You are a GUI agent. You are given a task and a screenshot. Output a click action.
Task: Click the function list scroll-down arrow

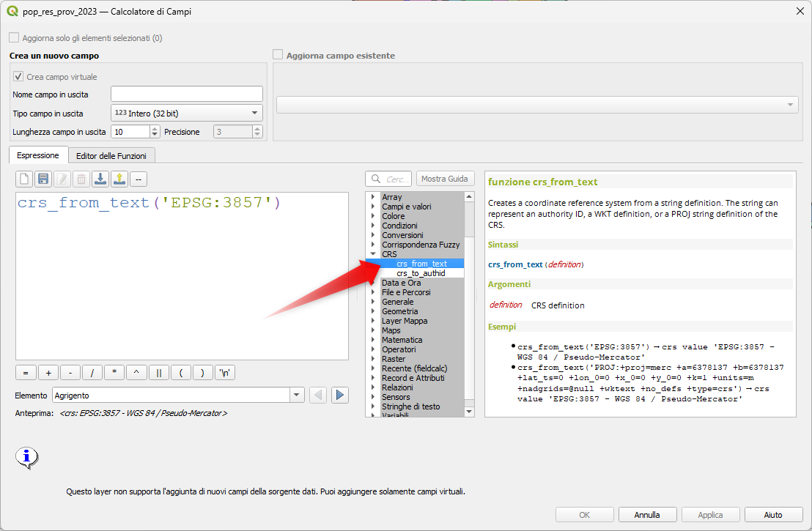point(469,412)
